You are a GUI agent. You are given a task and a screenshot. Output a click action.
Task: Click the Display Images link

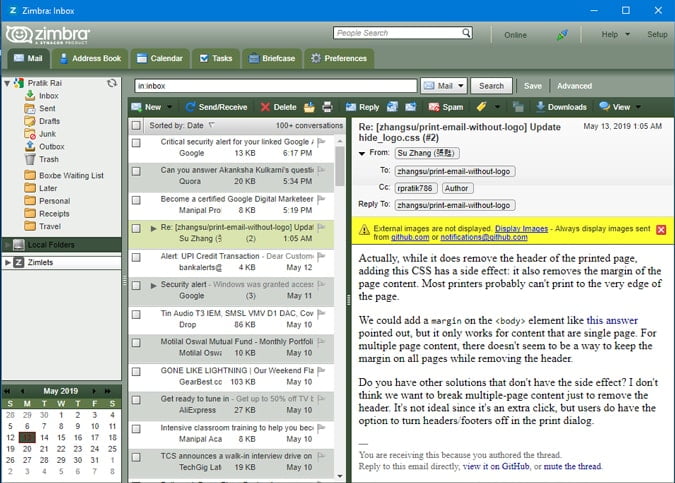(522, 226)
